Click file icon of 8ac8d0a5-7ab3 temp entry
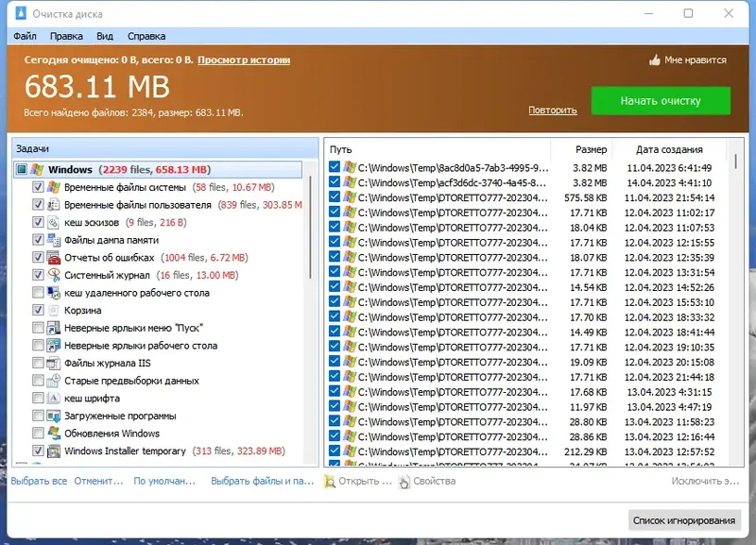This screenshot has height=545, width=756. (x=350, y=167)
